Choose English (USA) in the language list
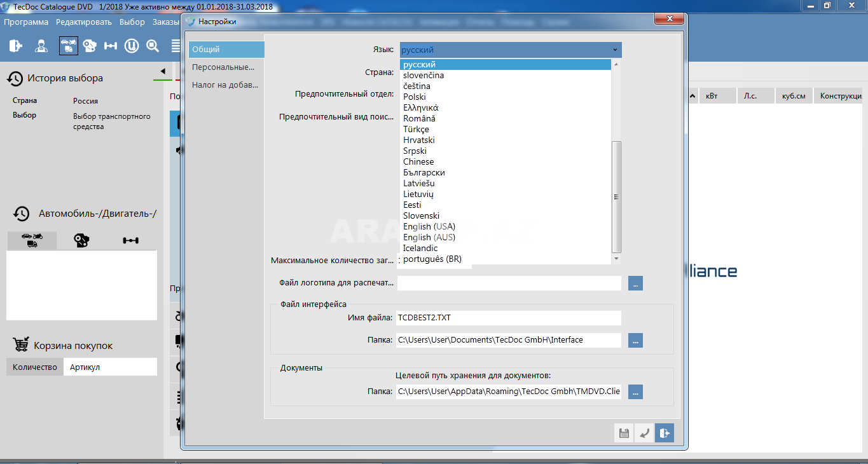This screenshot has width=868, height=464. tap(506, 227)
